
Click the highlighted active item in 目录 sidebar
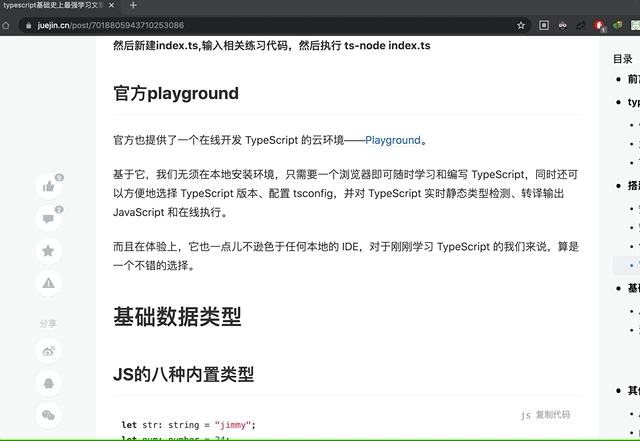tap(627, 265)
